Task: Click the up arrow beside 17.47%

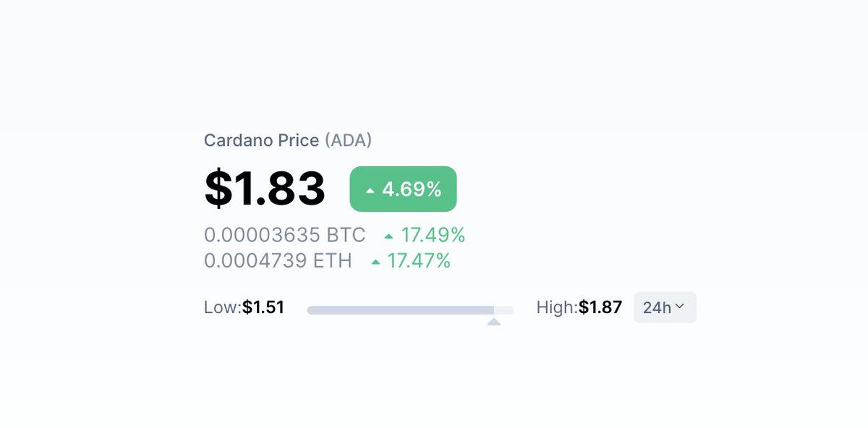Action: tap(375, 262)
